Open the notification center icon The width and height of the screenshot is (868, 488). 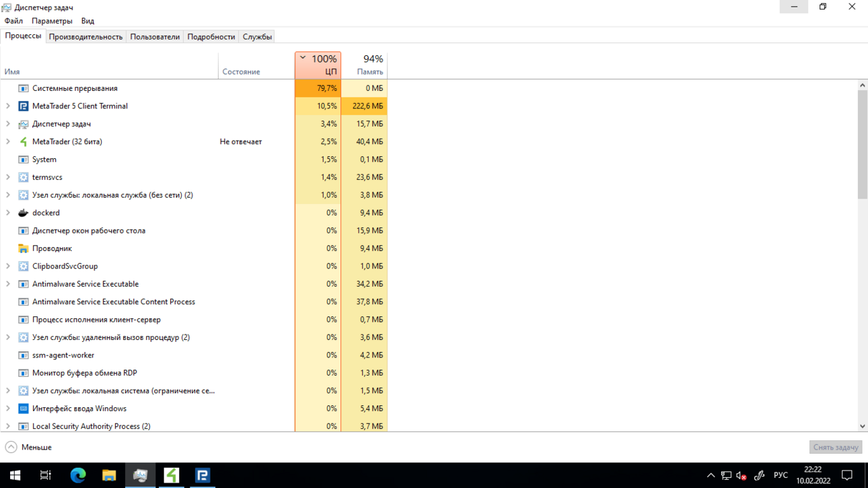click(x=847, y=475)
